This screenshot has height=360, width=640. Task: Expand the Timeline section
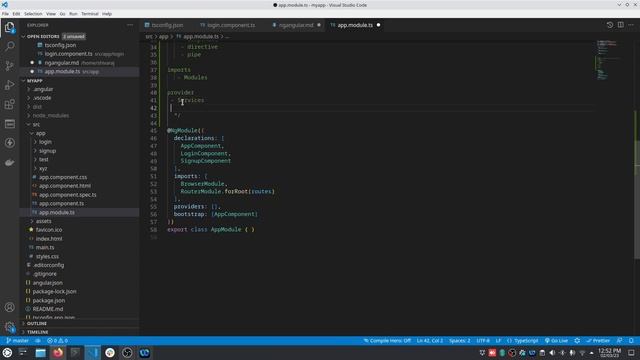click(80, 332)
